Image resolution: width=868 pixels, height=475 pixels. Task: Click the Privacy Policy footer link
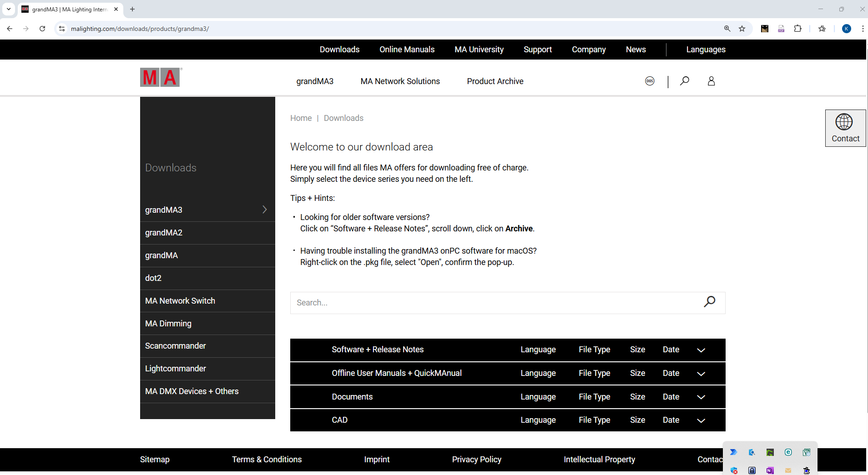pyautogui.click(x=476, y=460)
